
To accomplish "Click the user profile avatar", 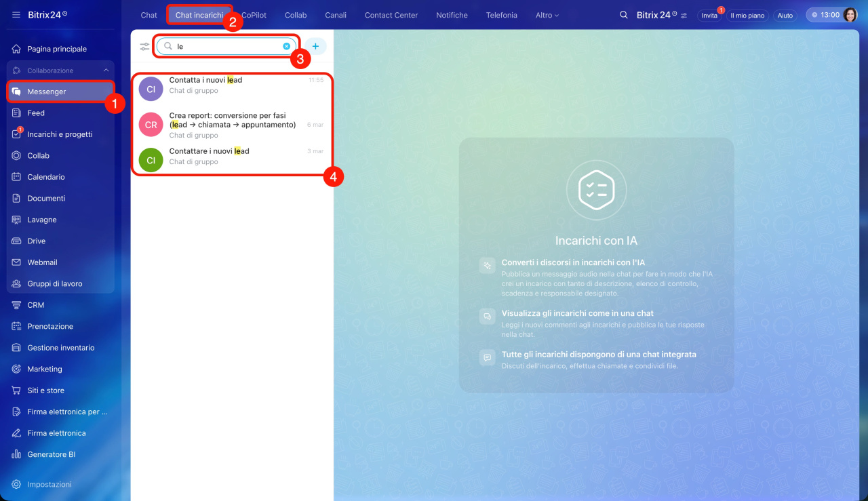I will pos(850,15).
